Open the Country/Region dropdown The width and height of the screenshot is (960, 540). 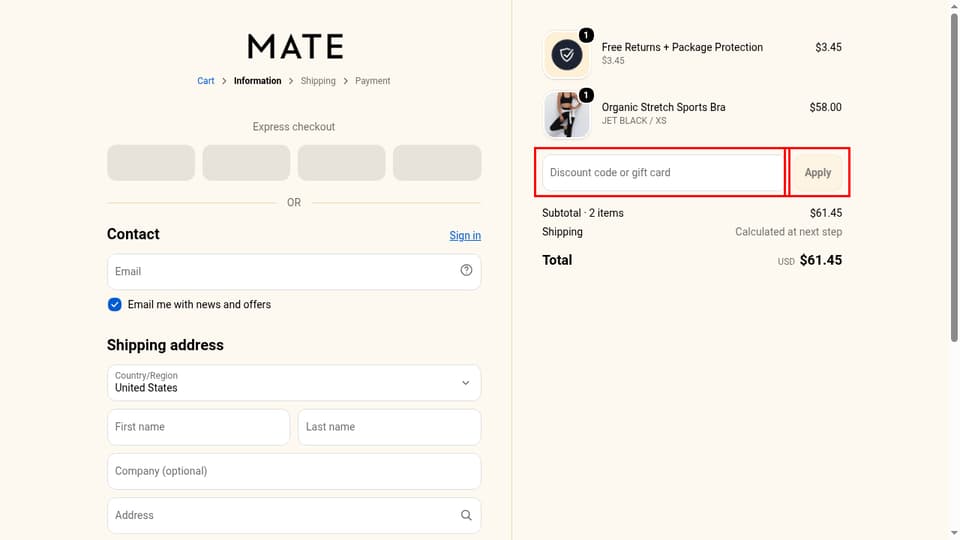click(x=294, y=383)
